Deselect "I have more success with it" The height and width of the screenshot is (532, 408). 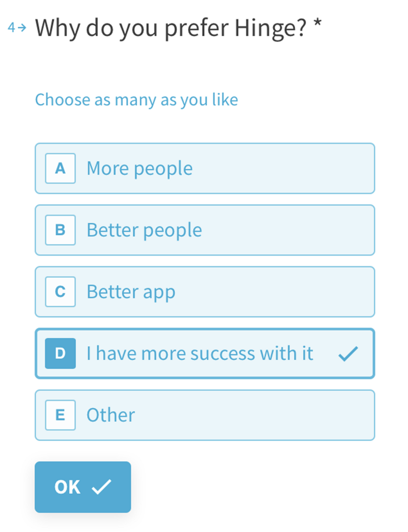point(204,353)
